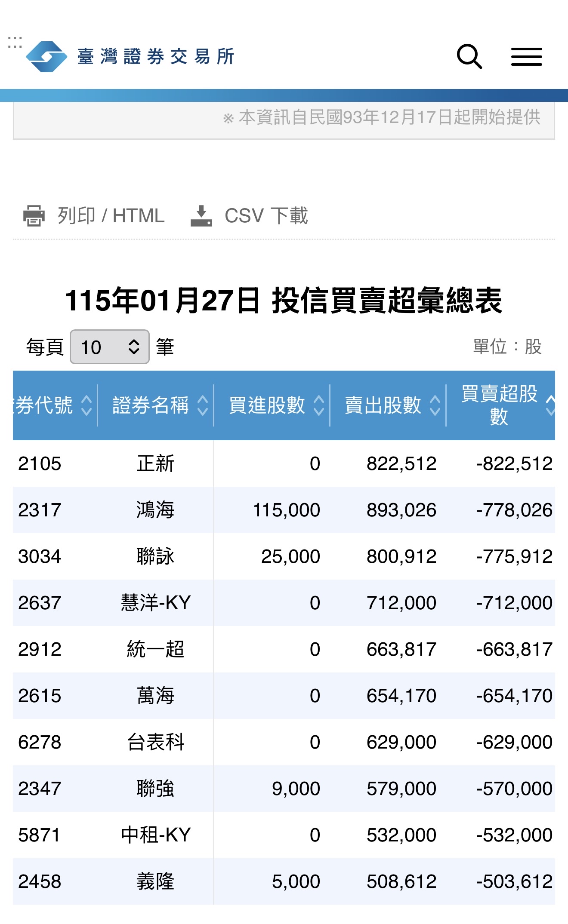Click the printer icon
Viewport: 568px width, 924px height.
click(x=34, y=216)
